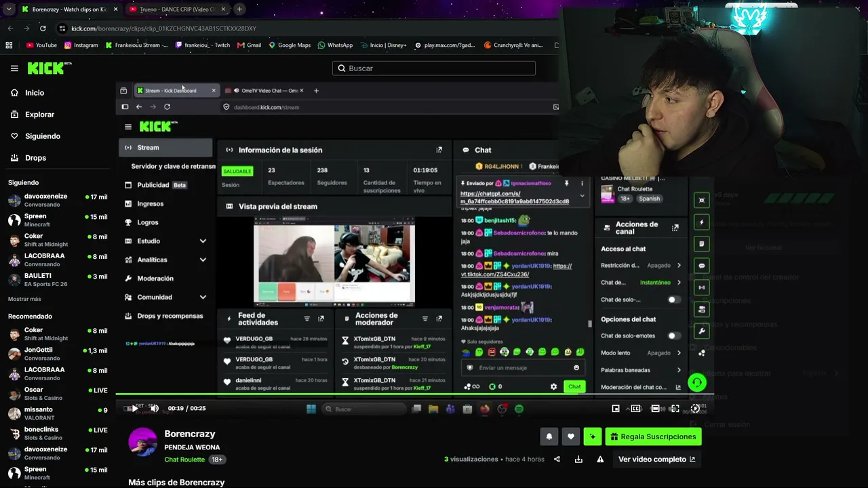Viewport: 868px width, 488px height.
Task: Open the WhatsApp bookmark
Action: click(335, 45)
